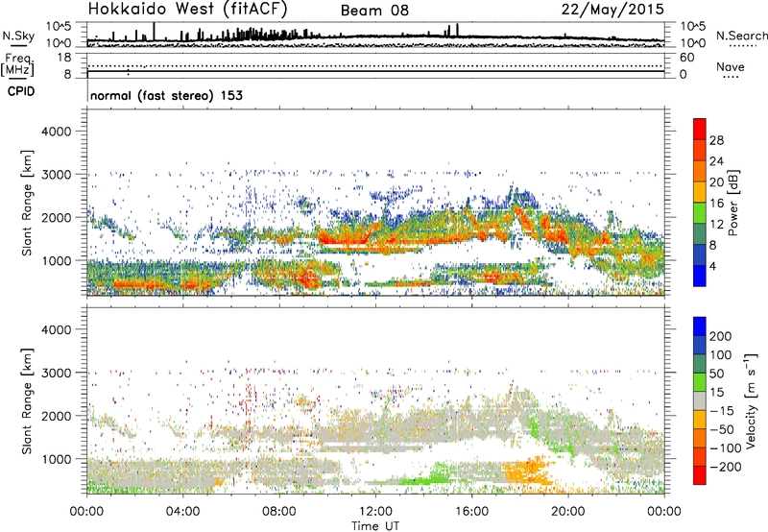
Task: Click the "04:00" time tick label
Action: click(182, 512)
